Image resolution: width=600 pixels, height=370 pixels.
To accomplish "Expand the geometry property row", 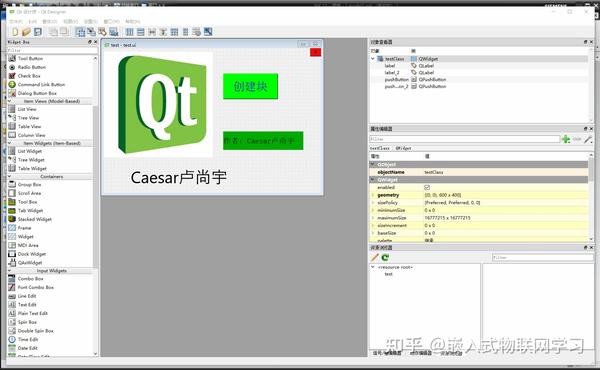I will coord(373,195).
